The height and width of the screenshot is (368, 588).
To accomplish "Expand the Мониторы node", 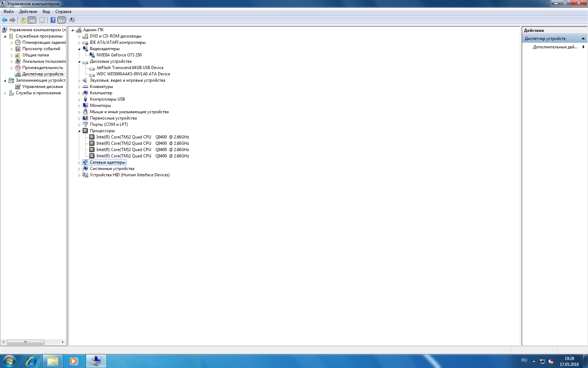I will 79,106.
